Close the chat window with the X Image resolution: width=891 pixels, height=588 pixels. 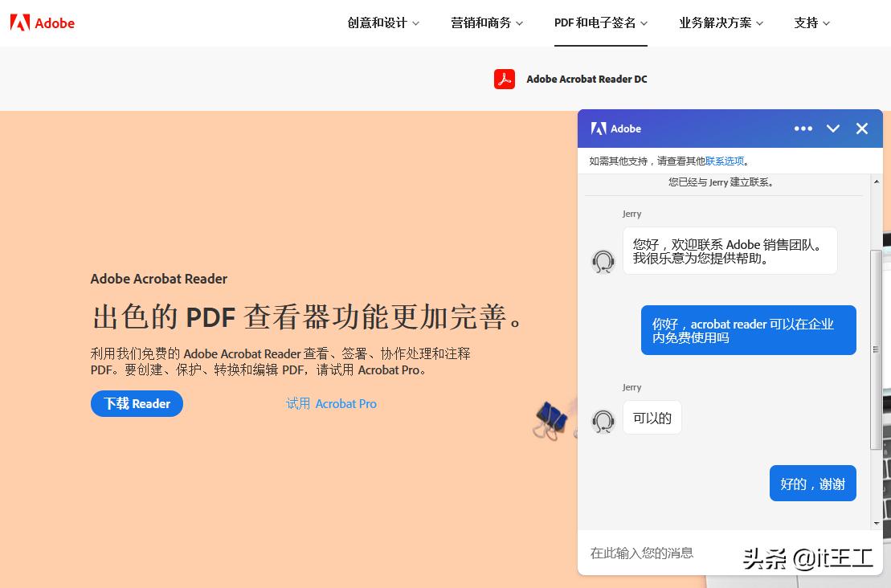coord(862,129)
